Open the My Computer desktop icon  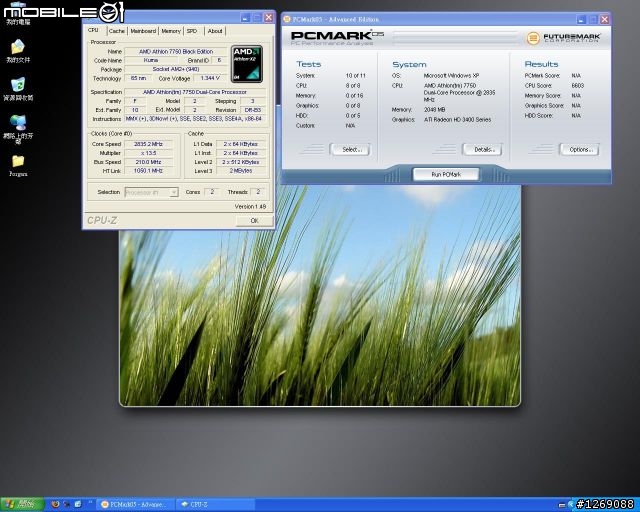18,12
